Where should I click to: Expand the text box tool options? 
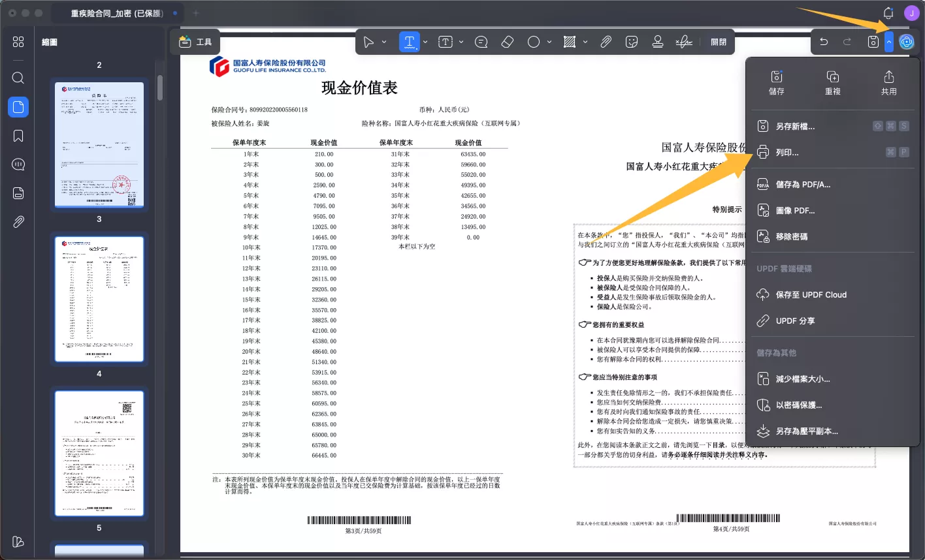pyautogui.click(x=461, y=42)
